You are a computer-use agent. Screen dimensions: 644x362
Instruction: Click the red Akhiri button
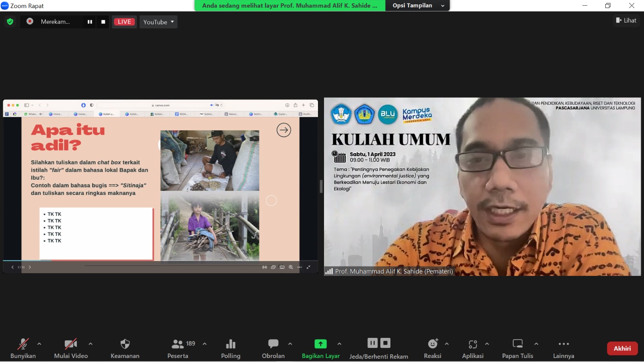(622, 348)
